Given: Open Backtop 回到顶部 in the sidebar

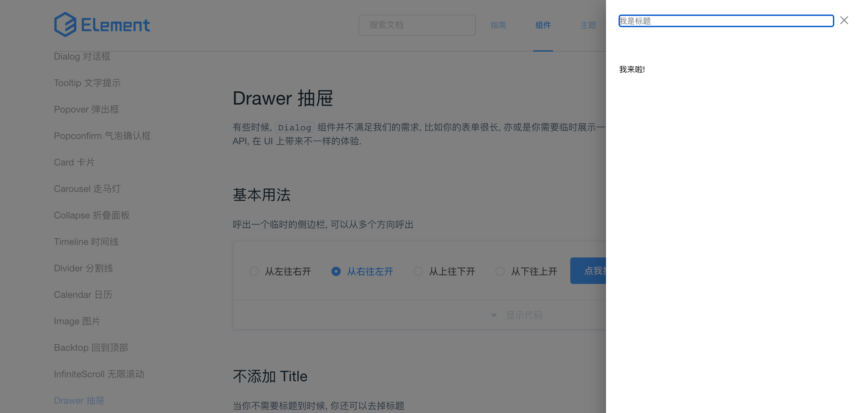Looking at the screenshot, I should coord(91,347).
